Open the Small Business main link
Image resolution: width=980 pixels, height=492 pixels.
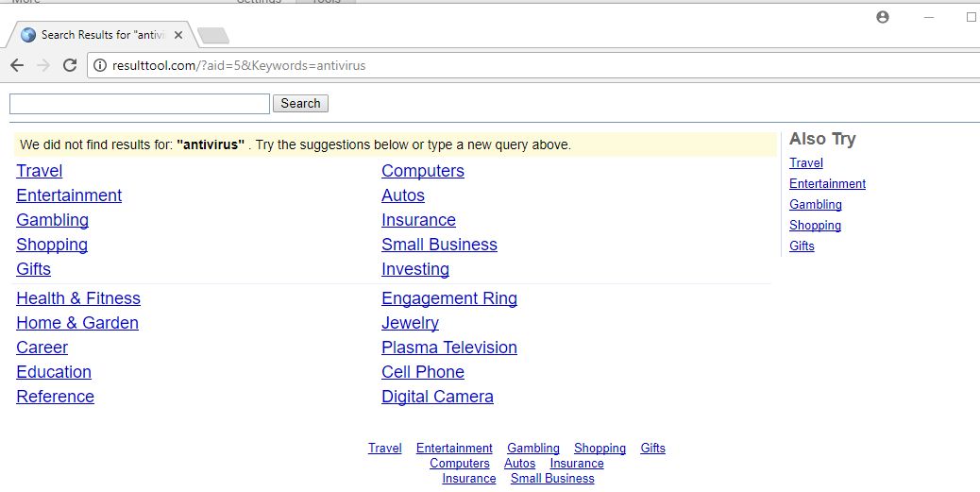click(x=439, y=245)
